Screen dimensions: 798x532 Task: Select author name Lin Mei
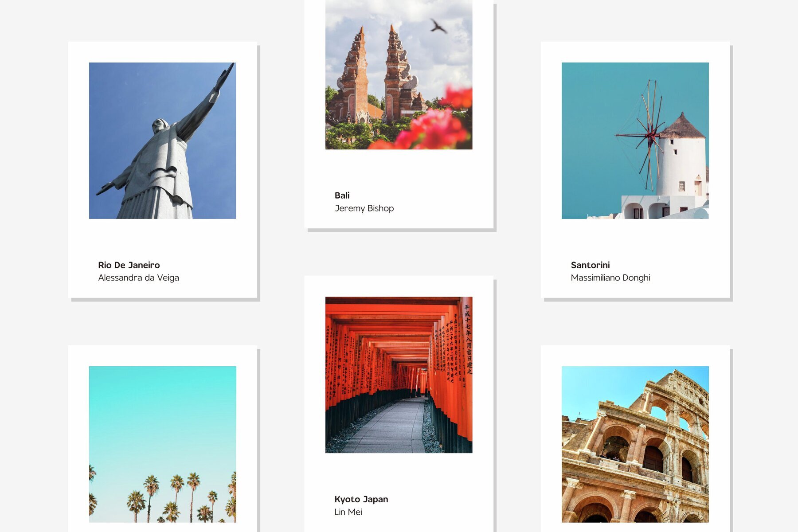click(348, 512)
